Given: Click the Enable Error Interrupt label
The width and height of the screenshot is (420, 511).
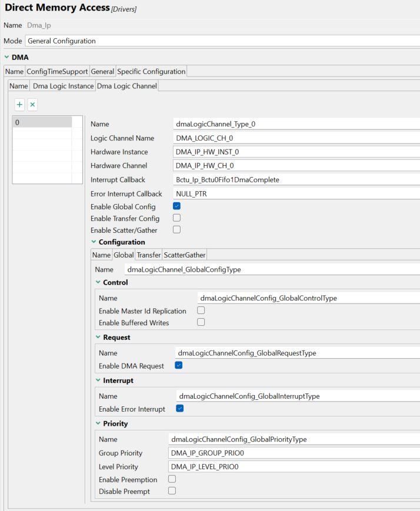Looking at the screenshot, I should (x=132, y=409).
